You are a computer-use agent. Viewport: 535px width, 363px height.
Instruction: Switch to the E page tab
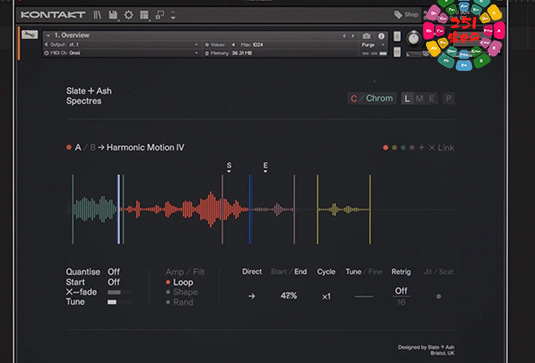point(432,99)
